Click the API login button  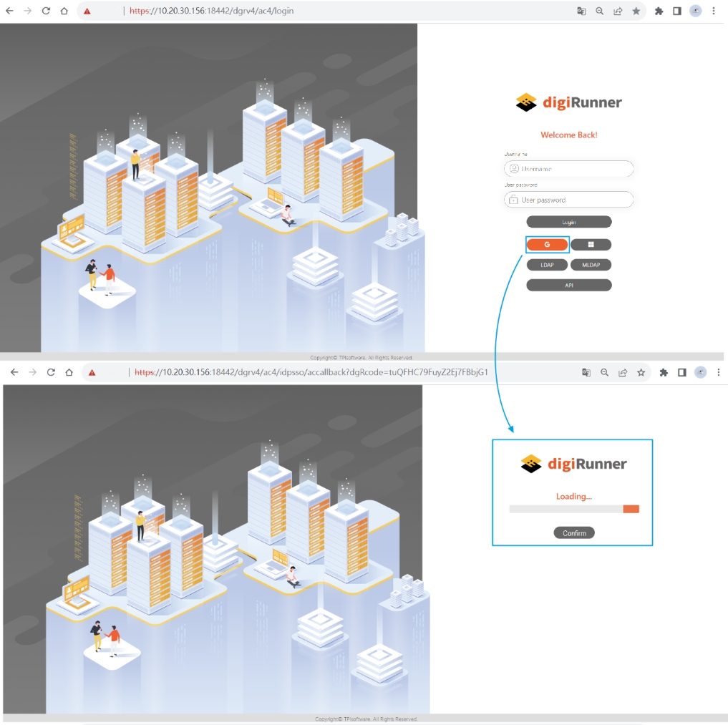pos(568,285)
